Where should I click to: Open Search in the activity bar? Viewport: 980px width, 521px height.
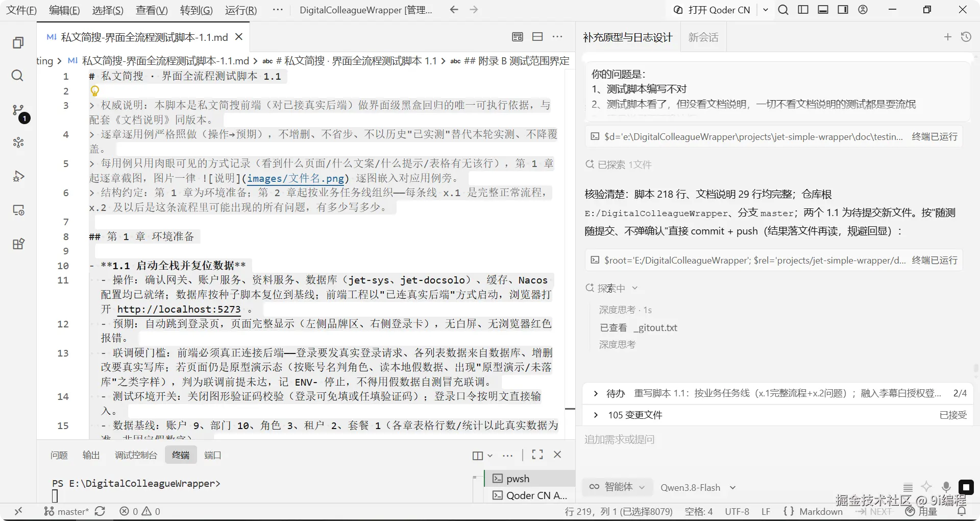click(x=18, y=76)
